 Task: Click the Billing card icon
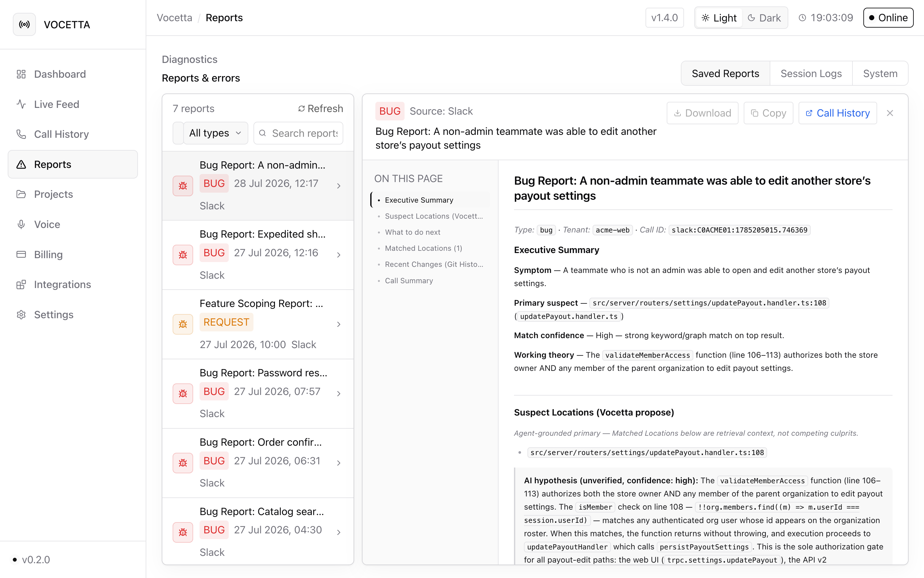tap(21, 254)
